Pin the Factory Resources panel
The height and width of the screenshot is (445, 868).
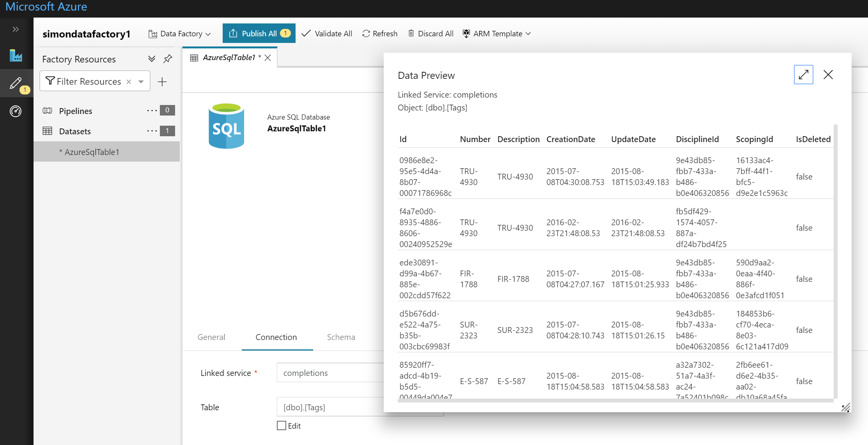pos(168,59)
